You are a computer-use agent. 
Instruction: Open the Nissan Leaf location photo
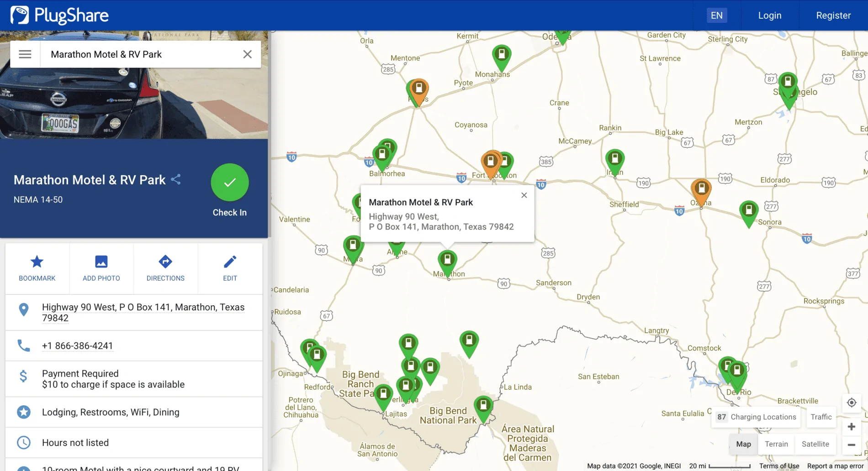[134, 103]
